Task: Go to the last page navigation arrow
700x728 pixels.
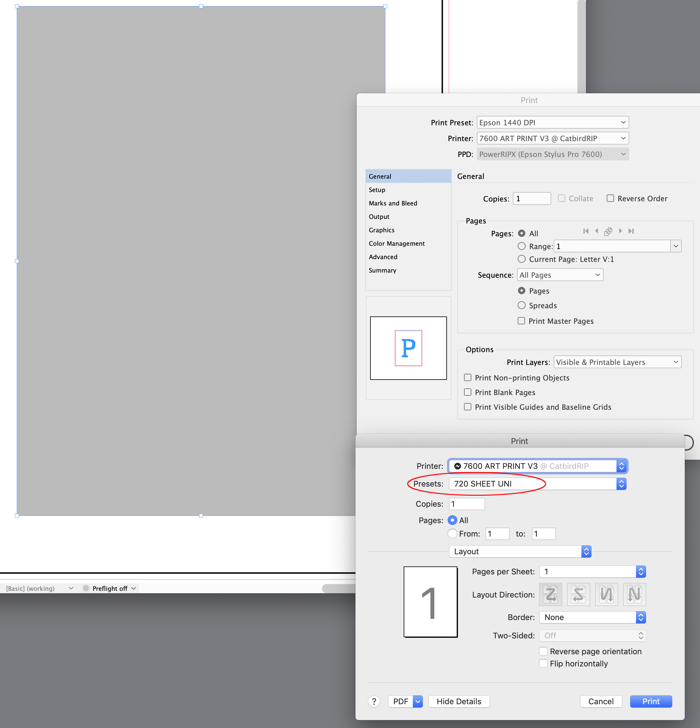Action: [x=631, y=231]
